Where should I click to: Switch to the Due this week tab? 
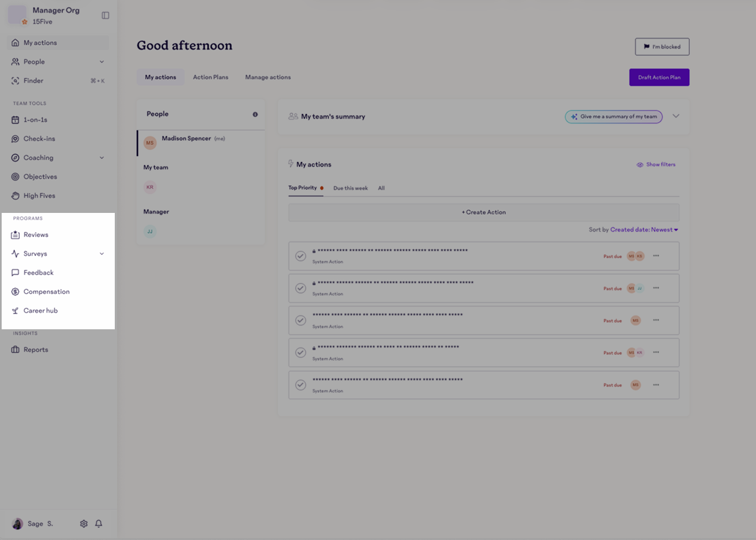pos(350,188)
